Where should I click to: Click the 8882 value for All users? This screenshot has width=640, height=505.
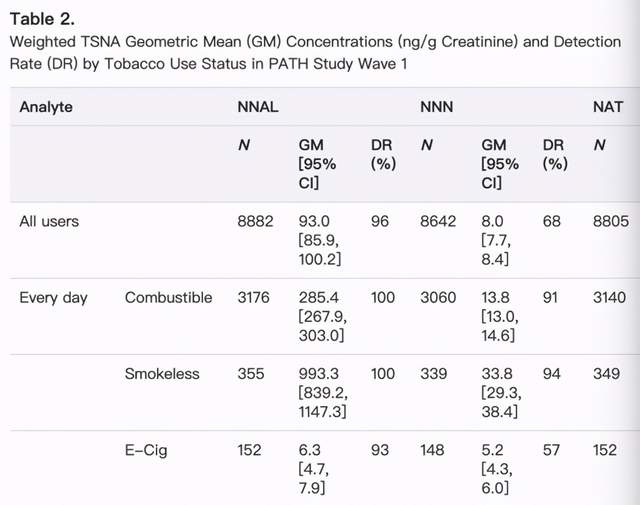[255, 221]
